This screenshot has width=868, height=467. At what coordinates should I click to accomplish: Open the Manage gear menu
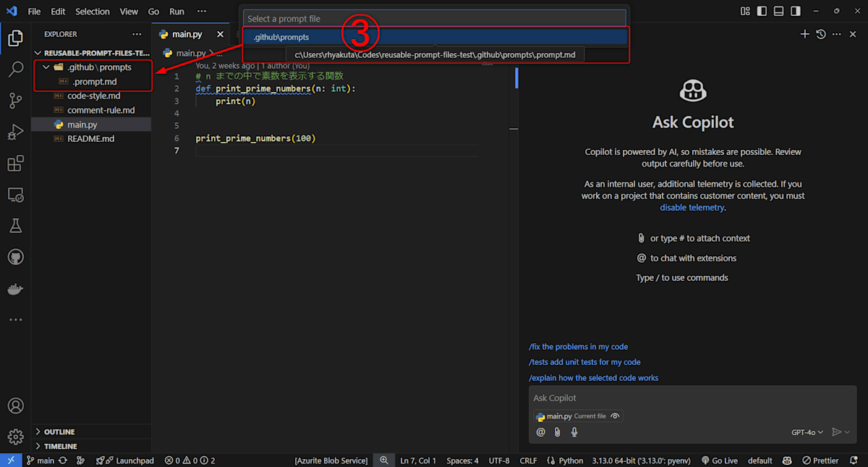point(15,437)
